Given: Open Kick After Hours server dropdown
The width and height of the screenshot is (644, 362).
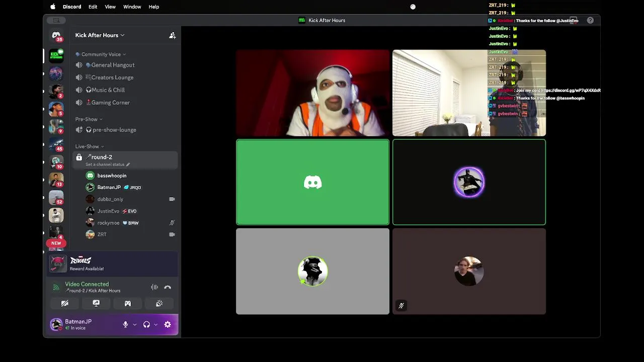Looking at the screenshot, I should pyautogui.click(x=100, y=35).
